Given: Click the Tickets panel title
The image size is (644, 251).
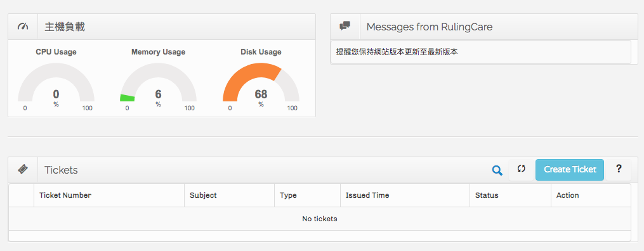Looking at the screenshot, I should pos(61,170).
